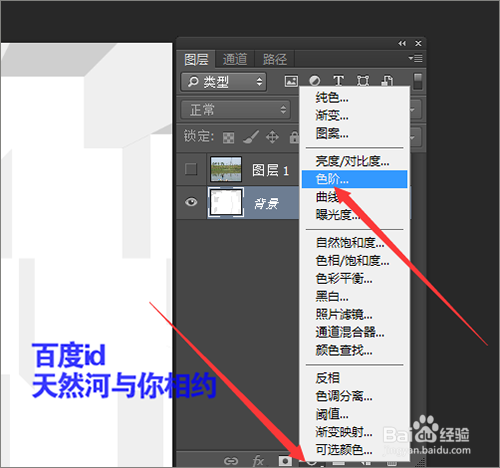Lock transparent pixels checkerboard icon

(x=228, y=137)
